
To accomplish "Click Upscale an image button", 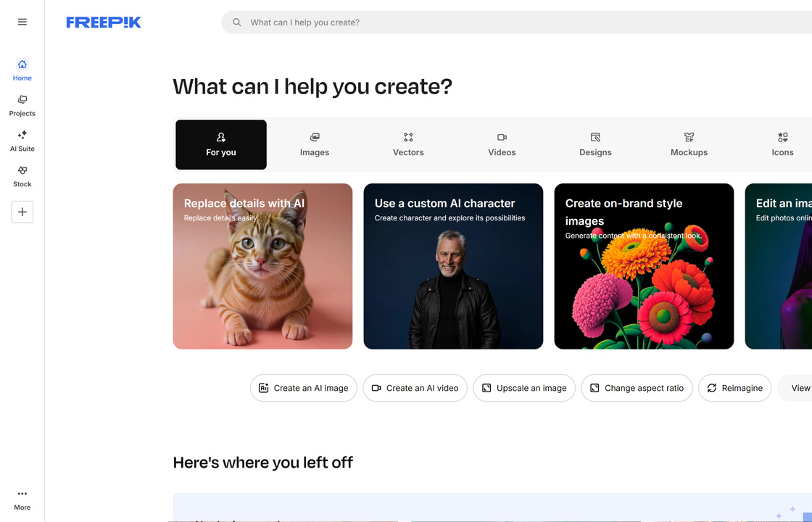I will click(524, 388).
